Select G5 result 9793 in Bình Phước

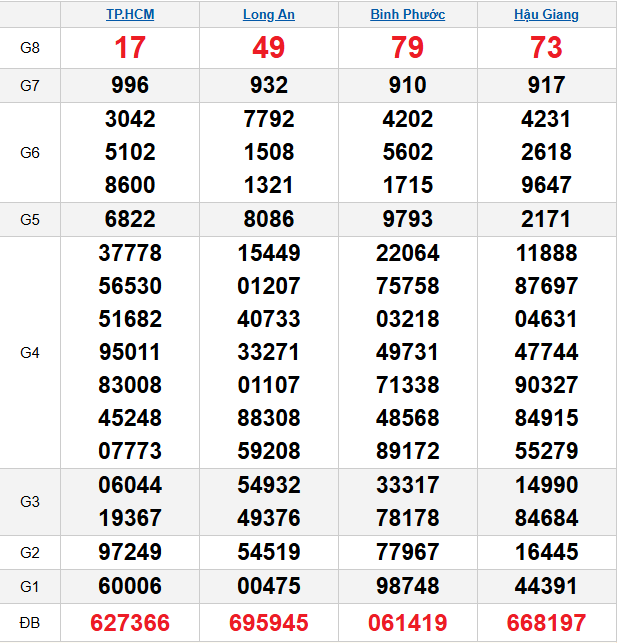pyautogui.click(x=407, y=219)
